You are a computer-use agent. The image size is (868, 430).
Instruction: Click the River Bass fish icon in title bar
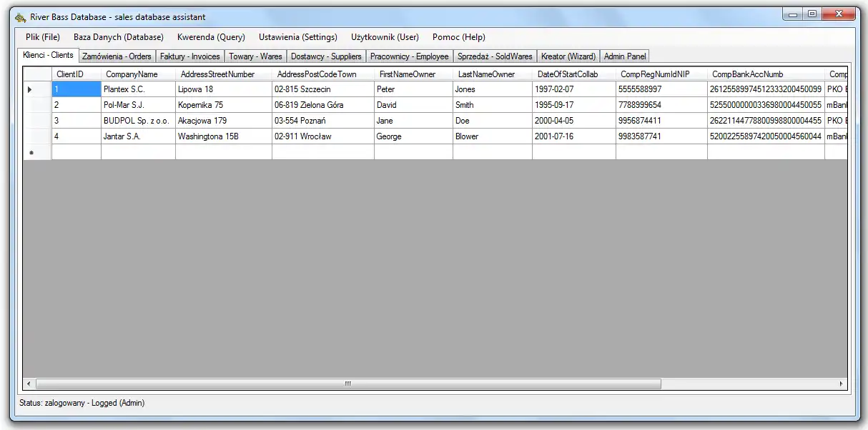(21, 17)
